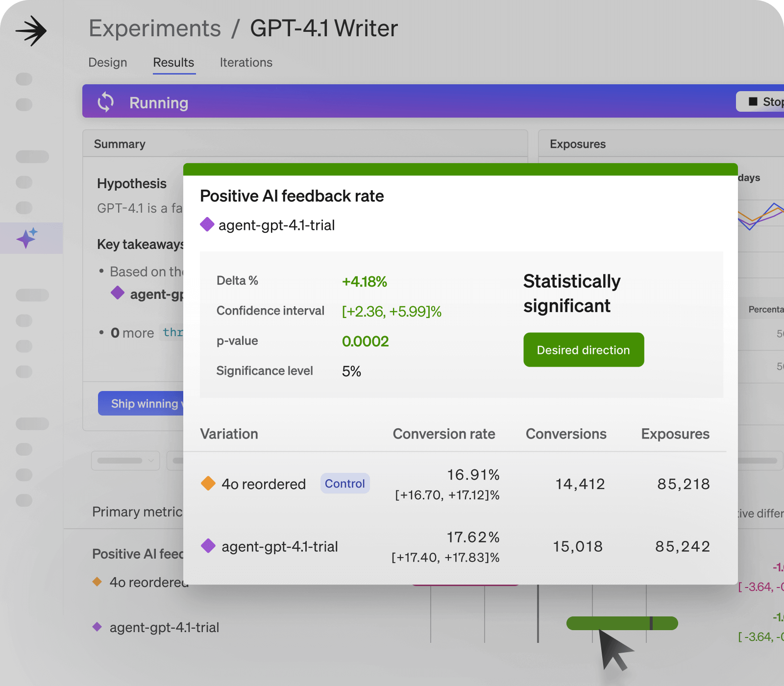Viewport: 784px width, 686px height.
Task: Click the Control tag on 4o reordered
Action: pyautogui.click(x=345, y=484)
